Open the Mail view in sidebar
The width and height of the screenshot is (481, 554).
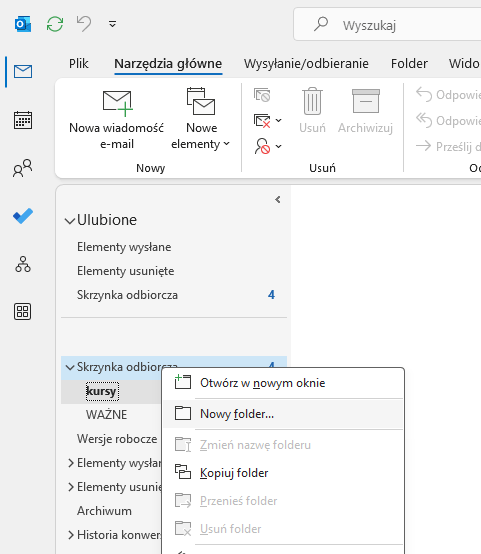coord(23,71)
